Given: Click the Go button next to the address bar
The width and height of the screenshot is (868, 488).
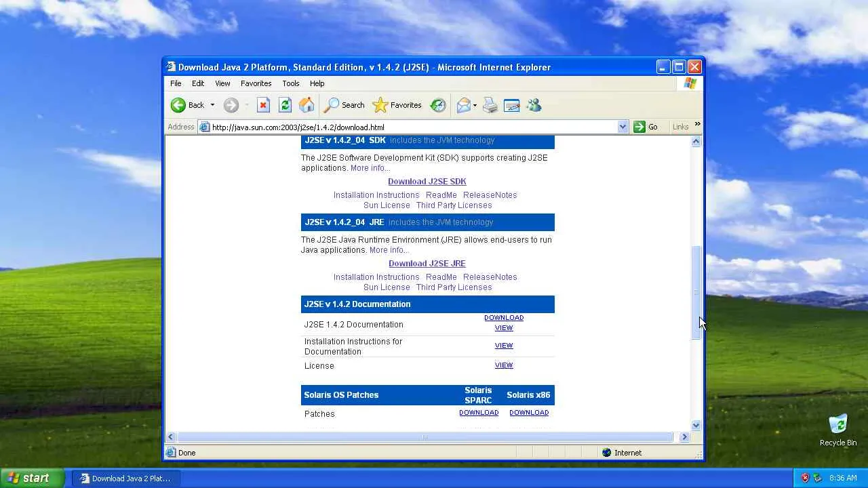Looking at the screenshot, I should (646, 127).
